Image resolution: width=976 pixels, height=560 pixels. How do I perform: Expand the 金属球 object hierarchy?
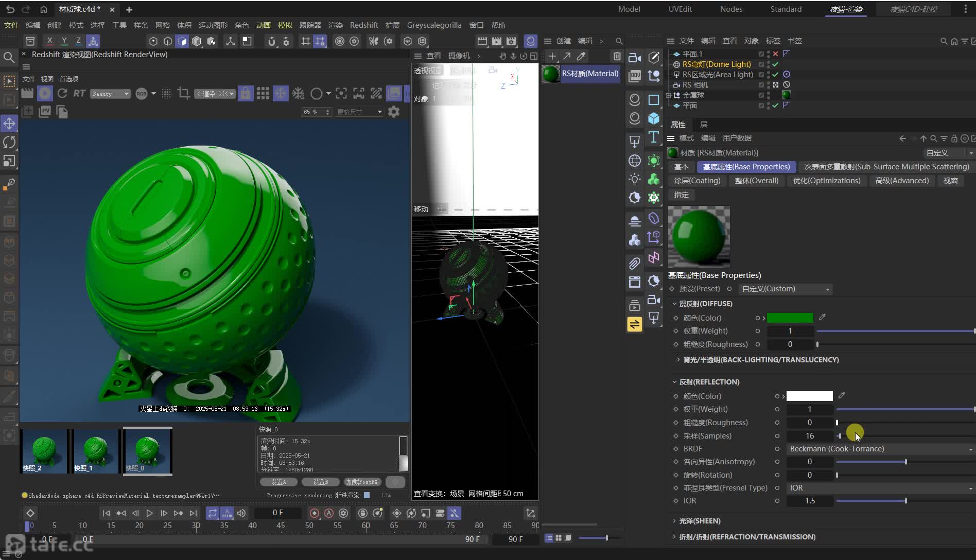tap(668, 95)
